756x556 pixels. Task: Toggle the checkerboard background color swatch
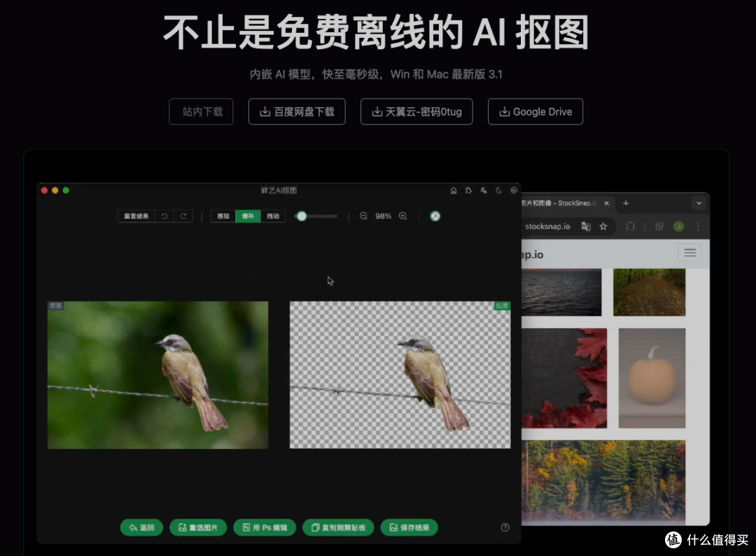(435, 216)
